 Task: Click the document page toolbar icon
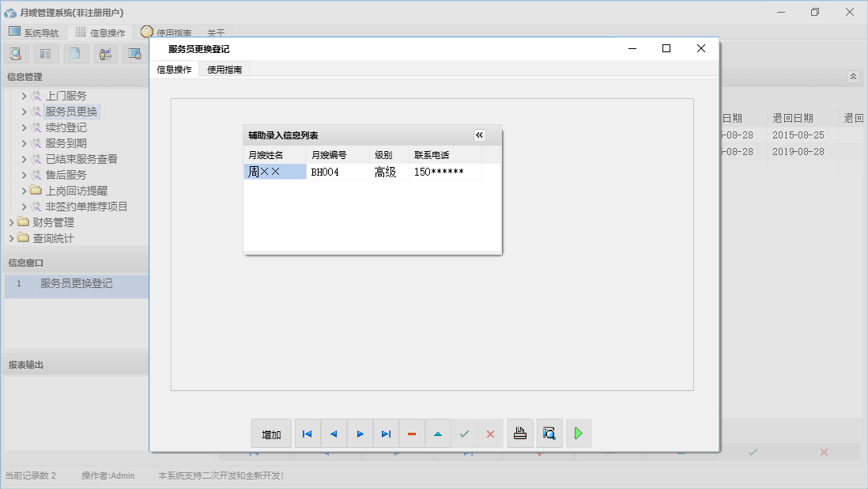pos(75,54)
